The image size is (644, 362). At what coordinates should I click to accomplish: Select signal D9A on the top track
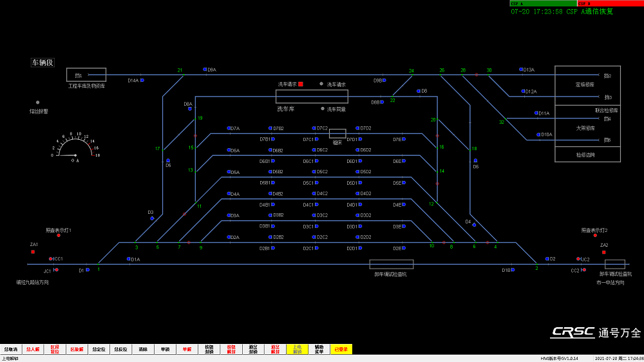pos(205,70)
